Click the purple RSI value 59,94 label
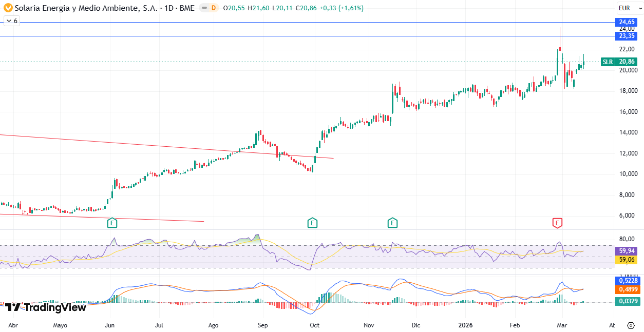Image resolution: width=644 pixels, height=332 pixels. coord(627,251)
